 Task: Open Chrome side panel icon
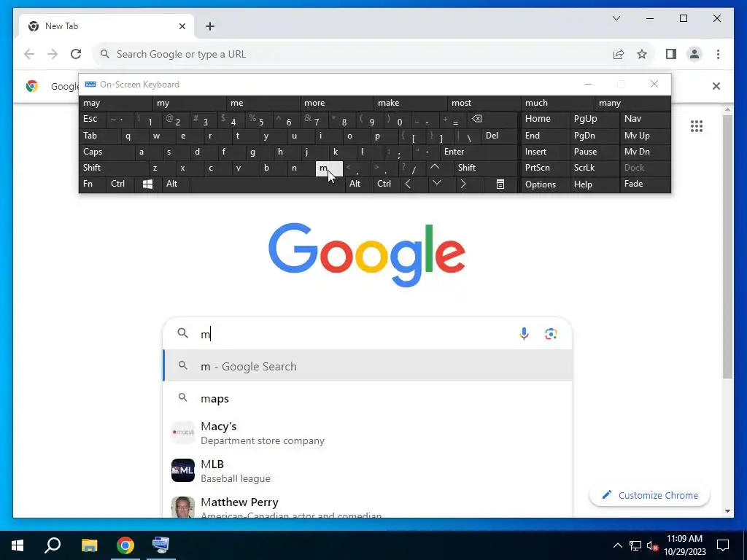[x=671, y=54]
